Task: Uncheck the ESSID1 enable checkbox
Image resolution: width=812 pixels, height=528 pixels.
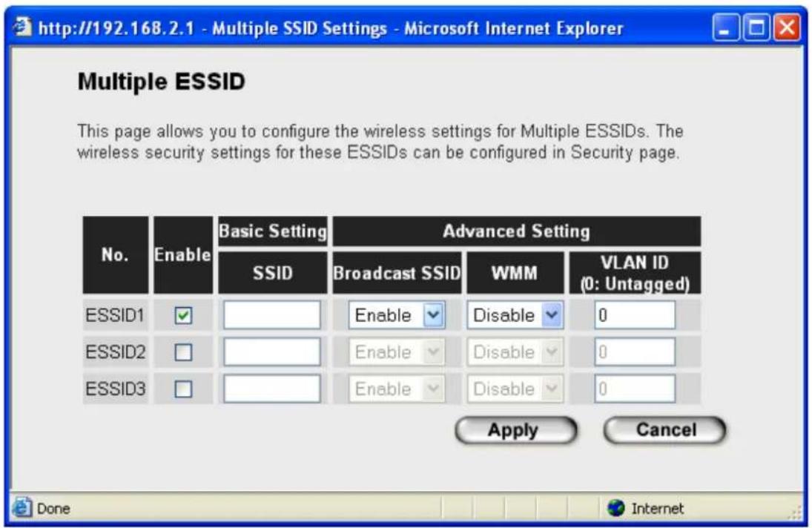Action: coord(183,315)
